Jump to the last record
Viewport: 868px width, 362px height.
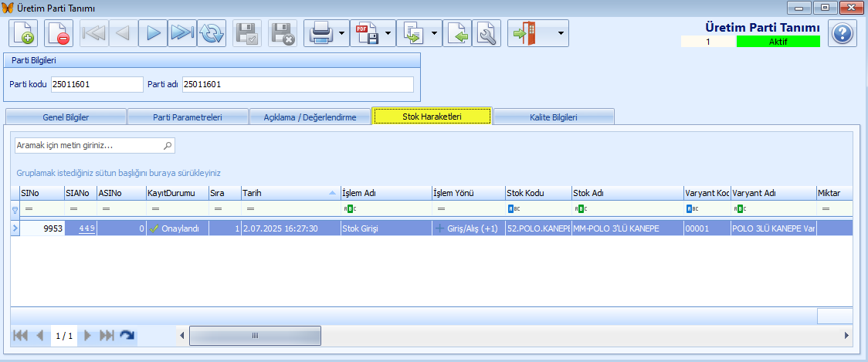(182, 33)
